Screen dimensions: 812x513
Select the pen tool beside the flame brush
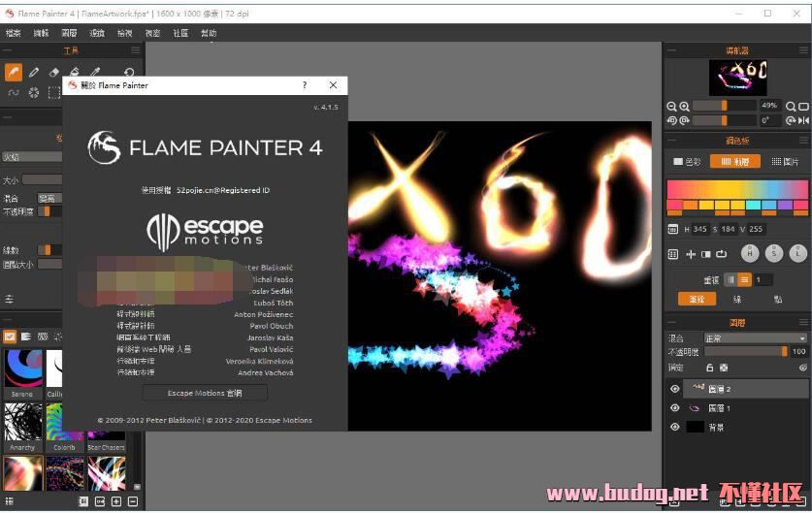tap(34, 72)
